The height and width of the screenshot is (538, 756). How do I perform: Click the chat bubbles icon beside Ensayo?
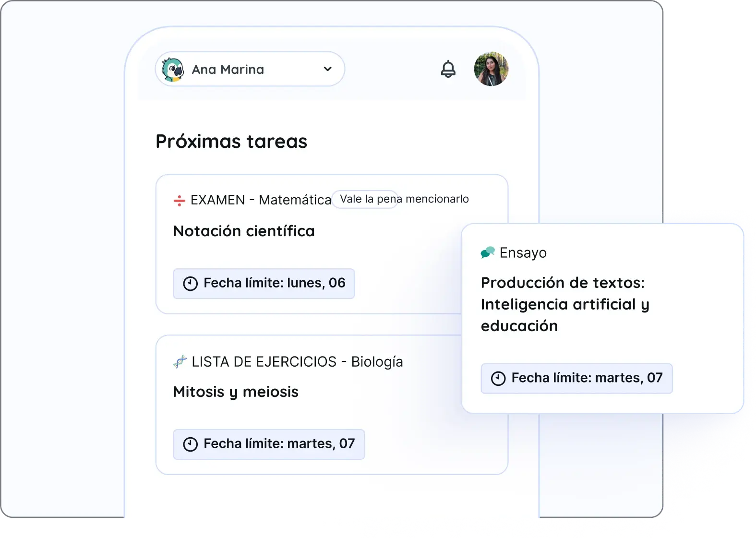click(x=488, y=252)
